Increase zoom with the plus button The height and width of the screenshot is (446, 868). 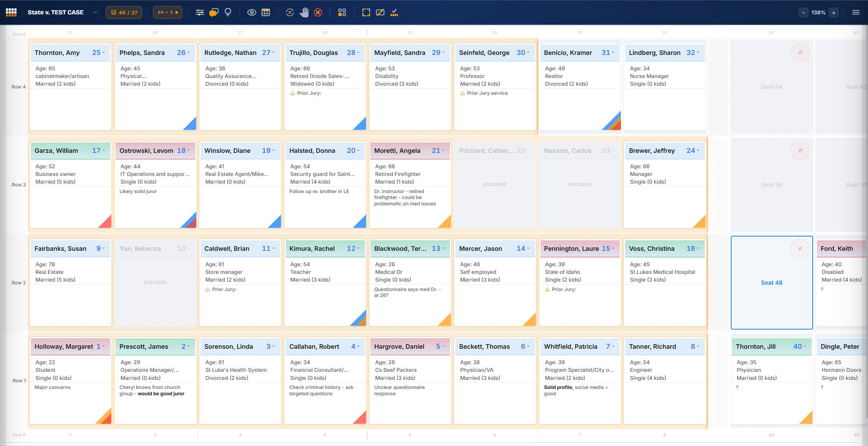(x=834, y=13)
